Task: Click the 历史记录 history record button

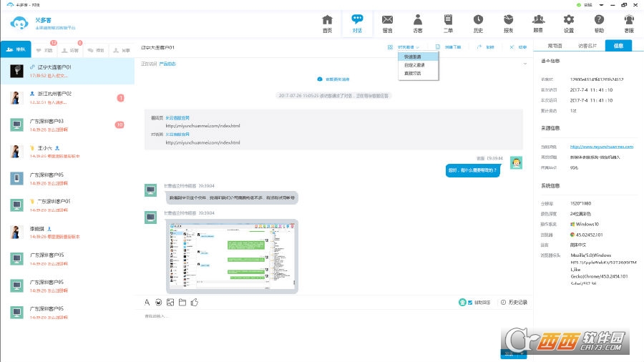Action: [x=514, y=303]
